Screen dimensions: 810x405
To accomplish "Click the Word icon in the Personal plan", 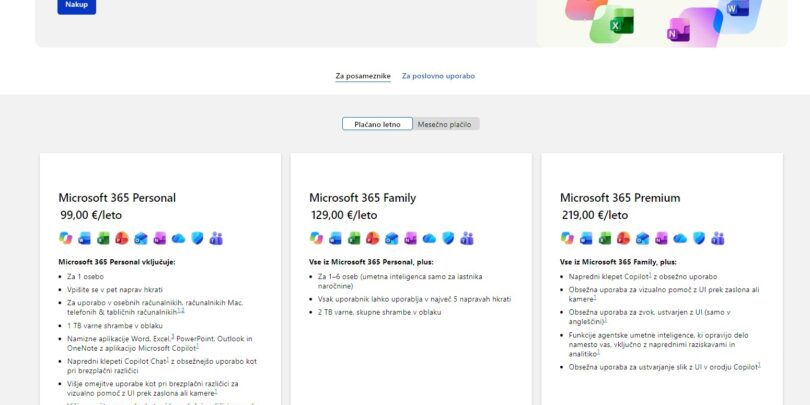I will pos(84,238).
